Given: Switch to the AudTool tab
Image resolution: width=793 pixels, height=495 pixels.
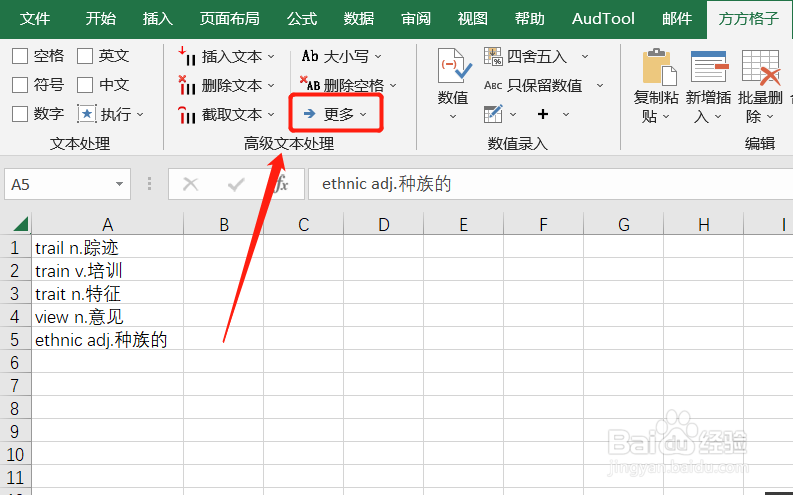Looking at the screenshot, I should pyautogui.click(x=603, y=19).
